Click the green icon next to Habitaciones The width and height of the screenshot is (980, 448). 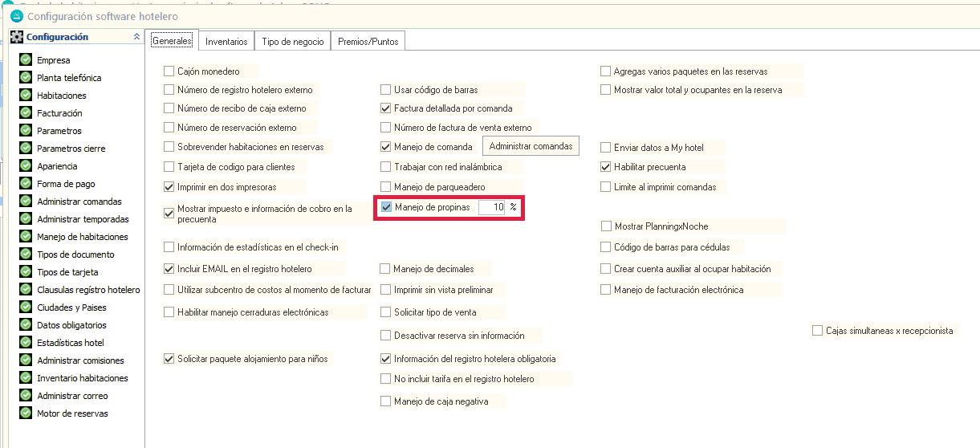[26, 96]
